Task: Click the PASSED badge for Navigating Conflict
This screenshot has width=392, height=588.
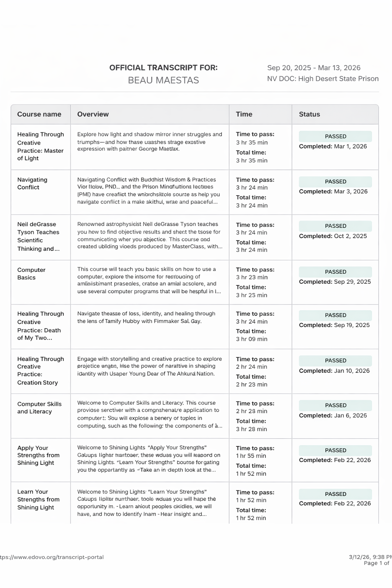Action: pos(335,181)
